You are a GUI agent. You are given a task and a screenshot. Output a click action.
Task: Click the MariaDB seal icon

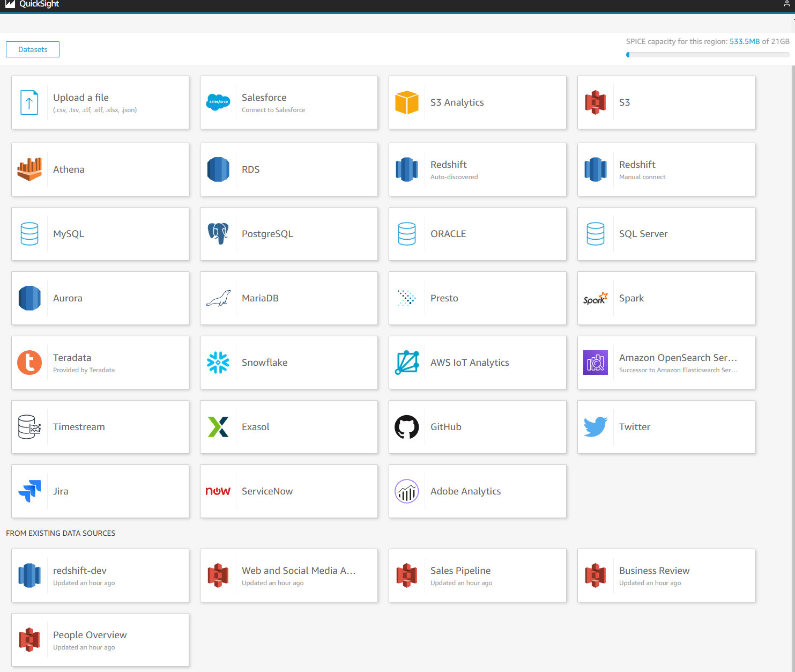pyautogui.click(x=218, y=298)
